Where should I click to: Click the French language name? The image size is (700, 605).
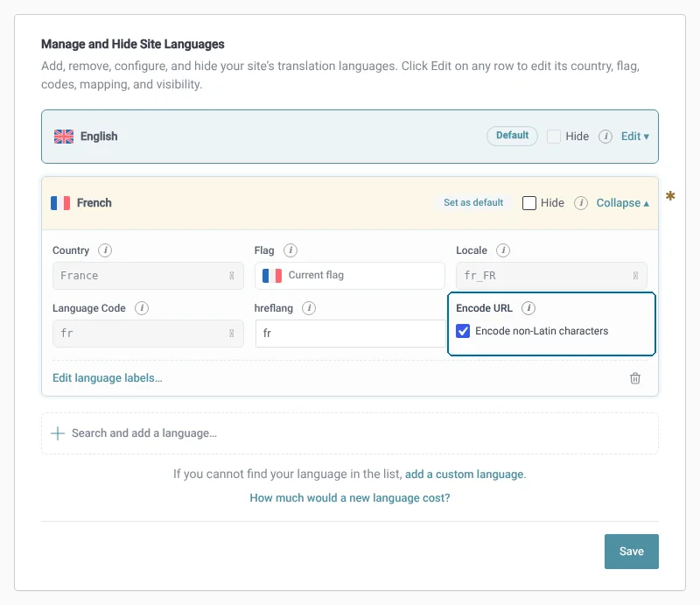click(x=94, y=203)
